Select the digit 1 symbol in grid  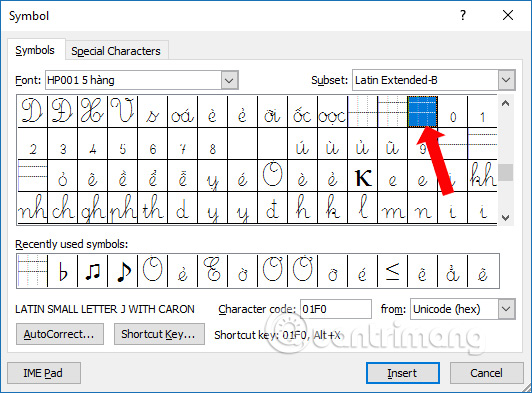click(482, 111)
